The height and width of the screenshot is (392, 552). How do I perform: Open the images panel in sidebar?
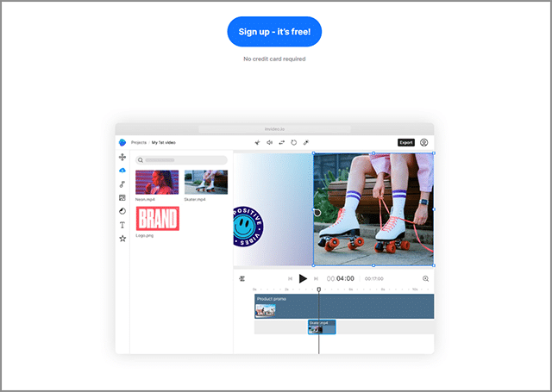(122, 198)
